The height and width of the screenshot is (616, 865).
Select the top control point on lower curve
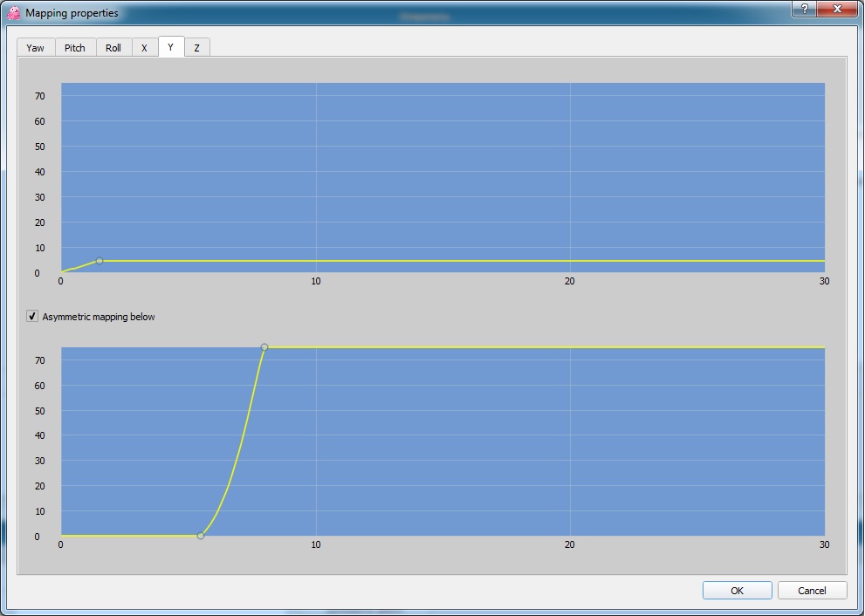pos(264,347)
